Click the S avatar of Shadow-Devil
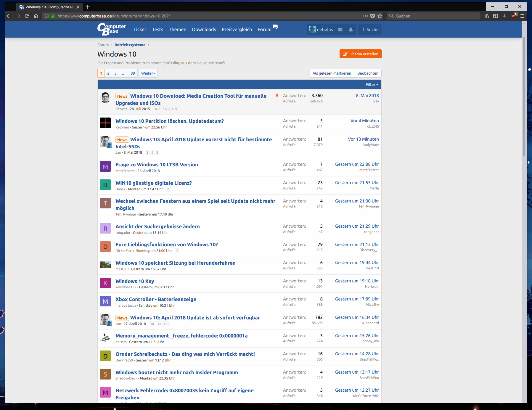 click(105, 374)
